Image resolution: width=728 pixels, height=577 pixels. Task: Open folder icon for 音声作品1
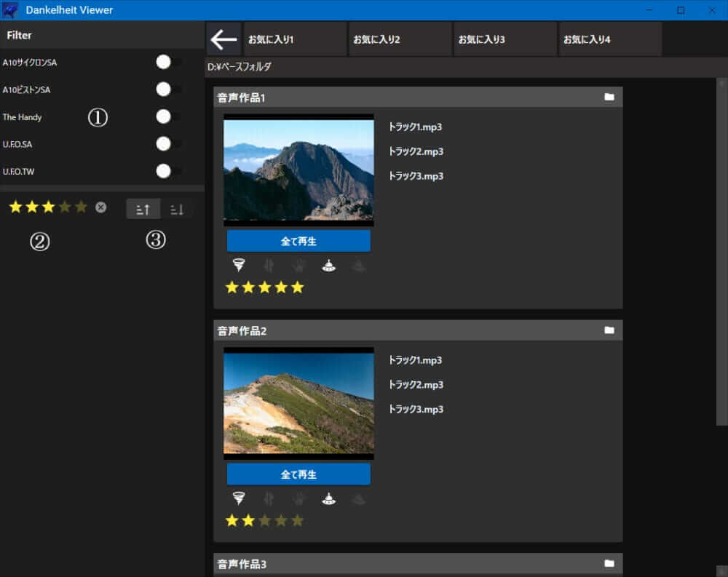(x=609, y=98)
